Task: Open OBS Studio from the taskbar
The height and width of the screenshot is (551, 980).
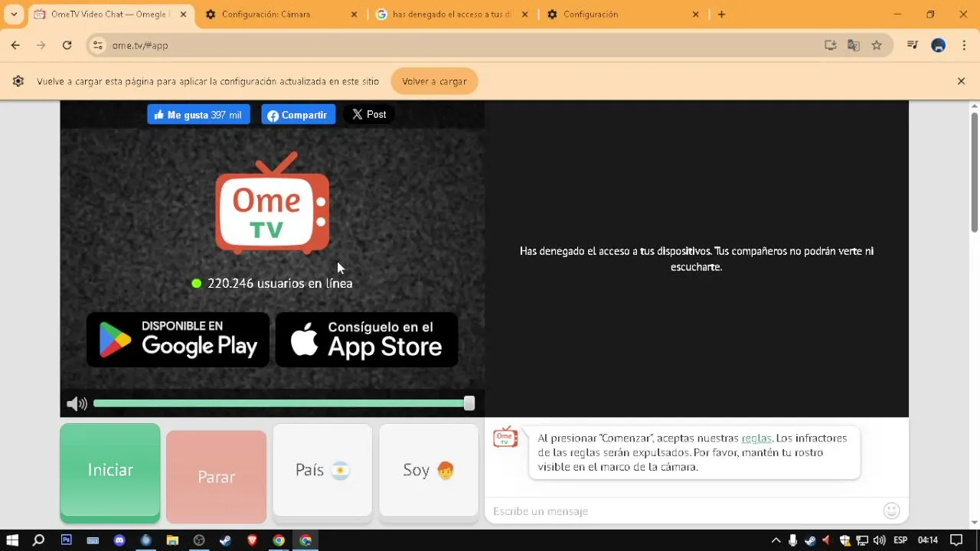Action: tap(199, 540)
